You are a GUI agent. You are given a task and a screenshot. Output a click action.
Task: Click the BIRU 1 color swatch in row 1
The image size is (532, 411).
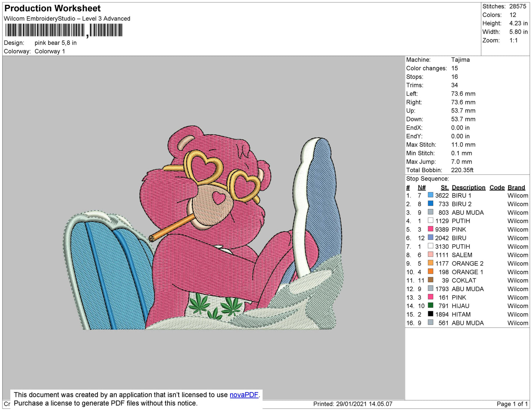click(430, 195)
